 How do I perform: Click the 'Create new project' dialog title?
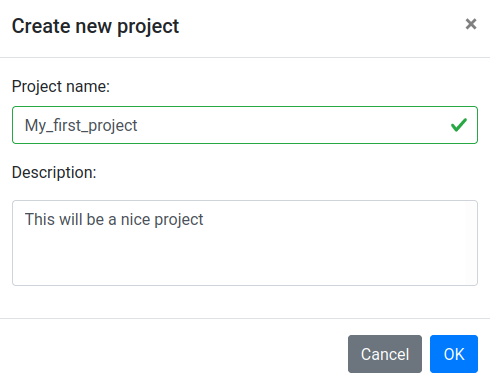[95, 26]
